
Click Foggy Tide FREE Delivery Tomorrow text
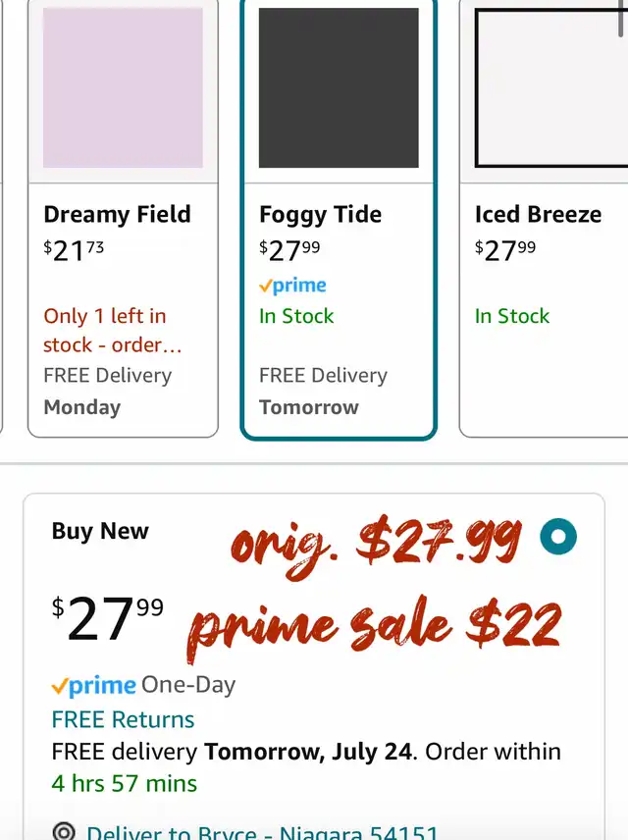[323, 392]
